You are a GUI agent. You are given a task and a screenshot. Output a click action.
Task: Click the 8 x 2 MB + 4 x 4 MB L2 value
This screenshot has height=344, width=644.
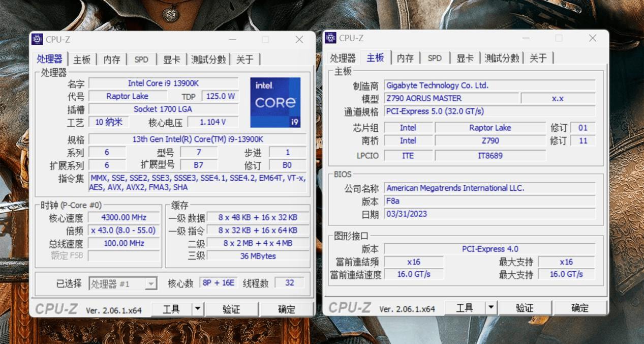258,243
